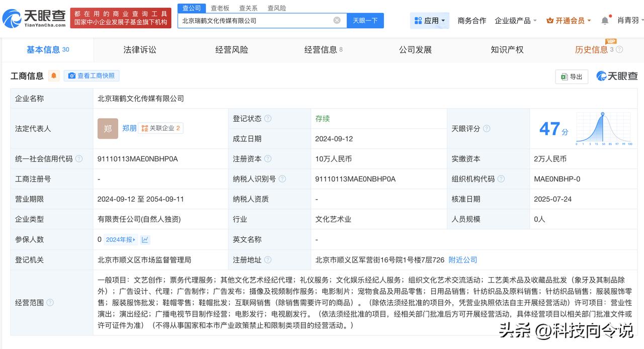Switch to 查关系 search tab

(248, 8)
